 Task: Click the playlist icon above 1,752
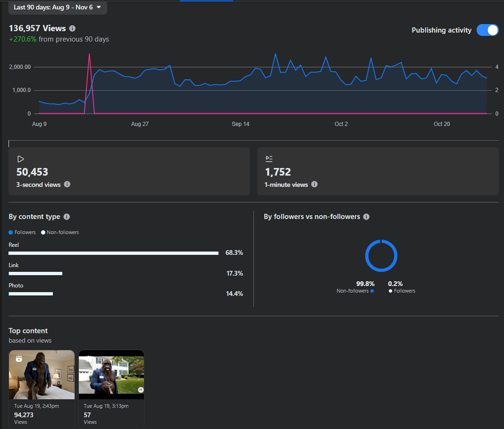(x=269, y=159)
